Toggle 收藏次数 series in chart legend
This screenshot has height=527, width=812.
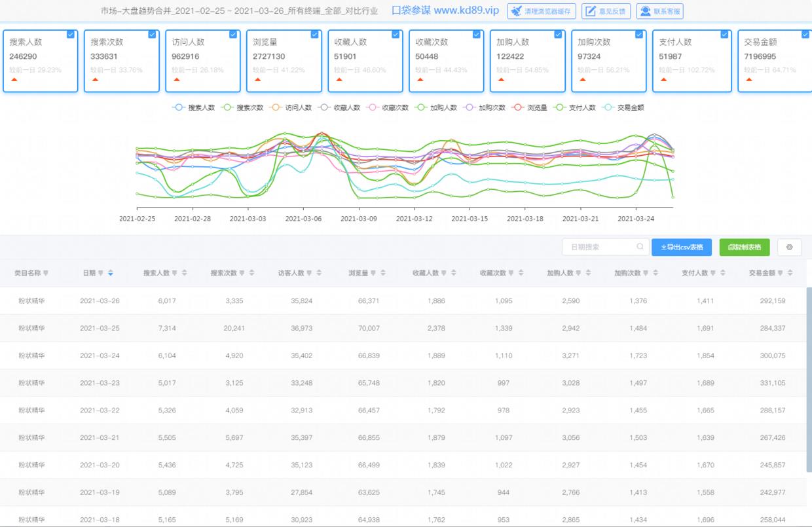click(x=387, y=107)
